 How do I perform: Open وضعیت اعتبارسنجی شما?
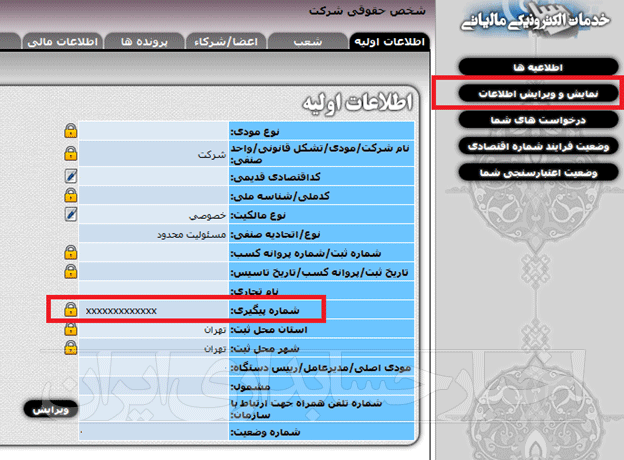pyautogui.click(x=538, y=172)
